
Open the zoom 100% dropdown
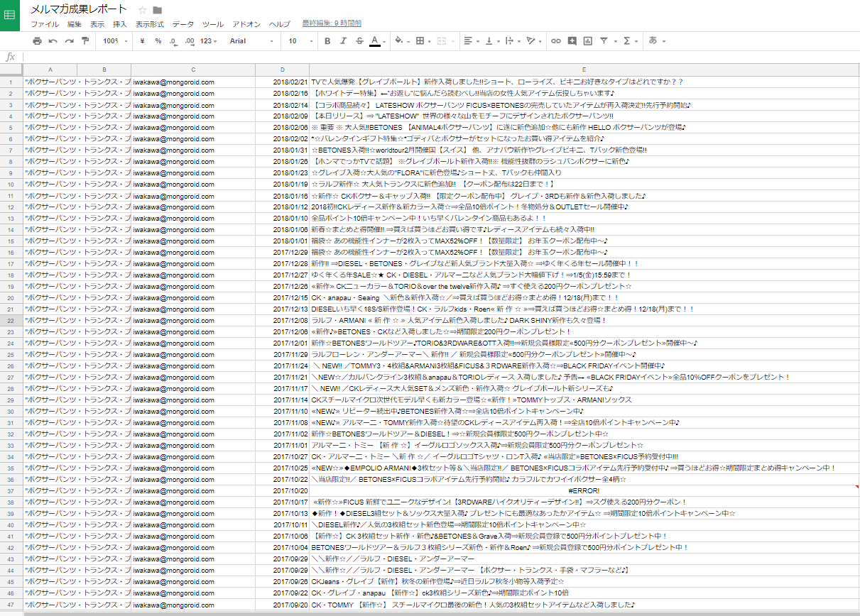[115, 41]
